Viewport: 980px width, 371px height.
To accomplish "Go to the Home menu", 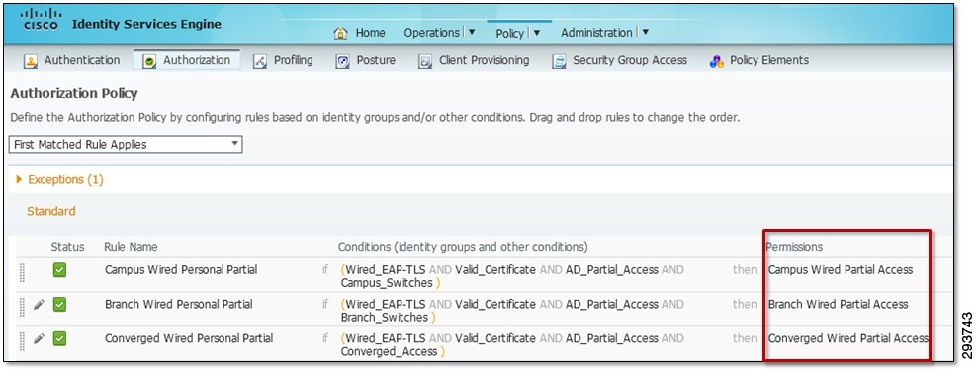I will pos(370,33).
